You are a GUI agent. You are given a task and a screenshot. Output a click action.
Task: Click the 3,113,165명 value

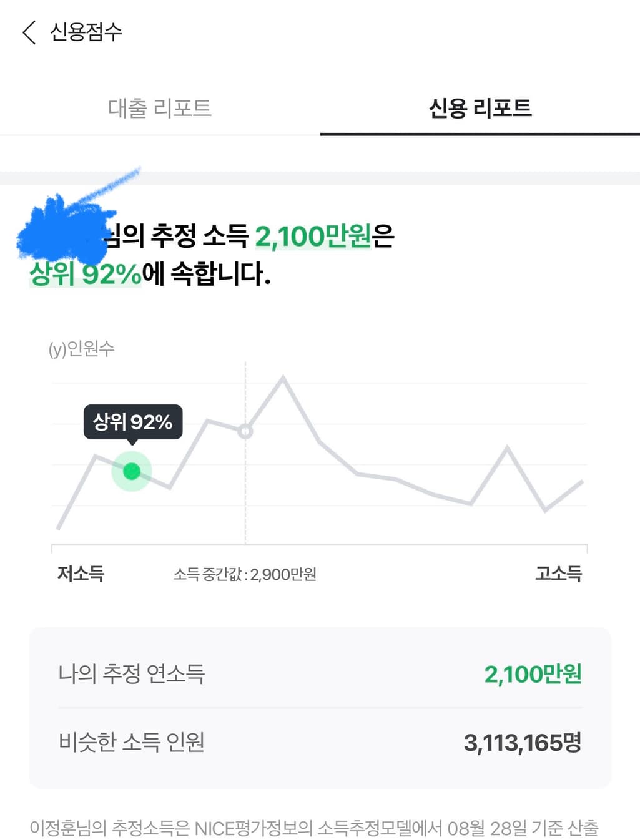tap(522, 743)
